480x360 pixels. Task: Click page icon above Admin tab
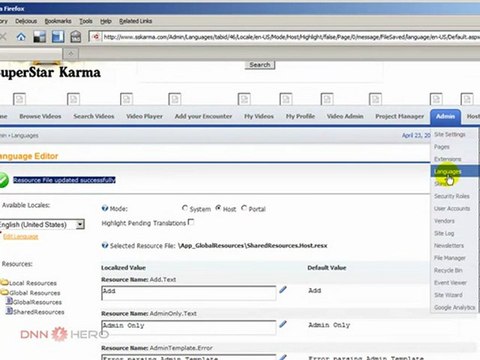pyautogui.click(x=436, y=99)
